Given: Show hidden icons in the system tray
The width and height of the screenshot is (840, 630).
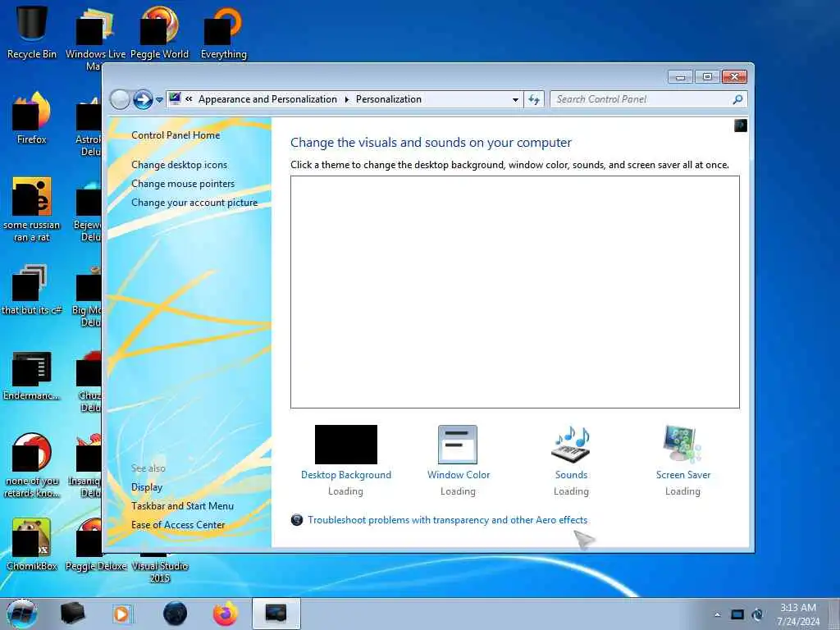Looking at the screenshot, I should click(x=717, y=614).
